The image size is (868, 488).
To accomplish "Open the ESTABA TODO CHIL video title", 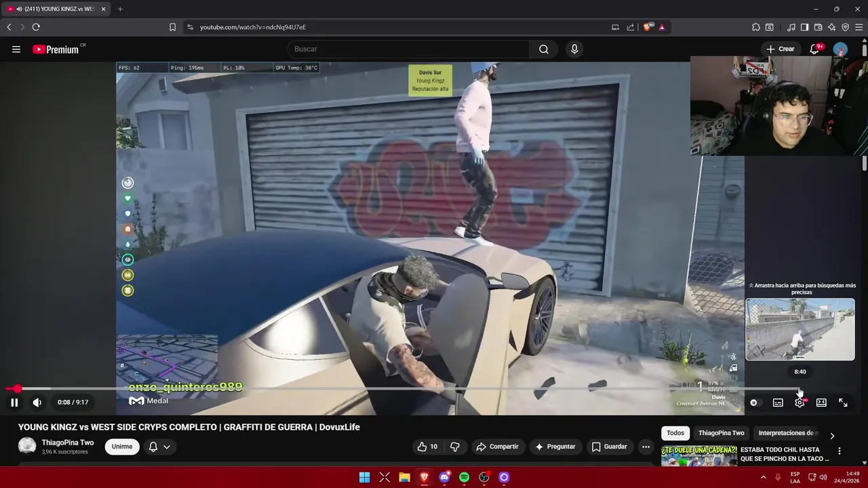I will point(785,454).
